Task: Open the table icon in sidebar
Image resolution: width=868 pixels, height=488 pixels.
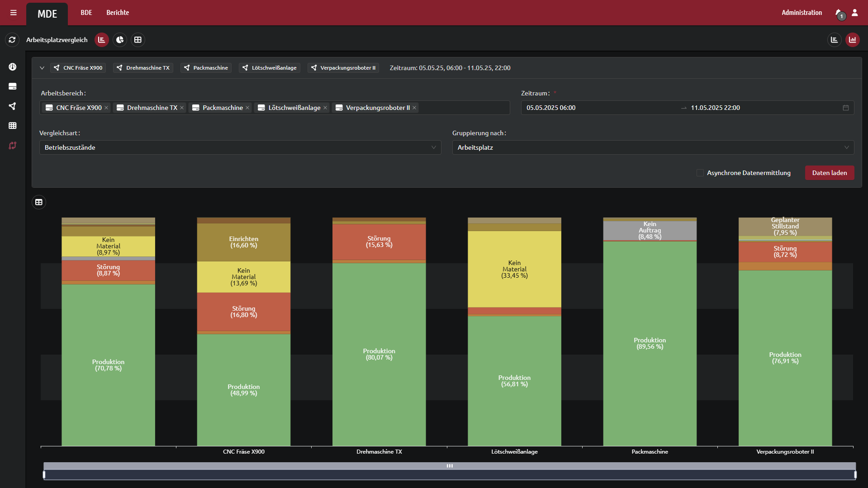Action: pyautogui.click(x=13, y=126)
